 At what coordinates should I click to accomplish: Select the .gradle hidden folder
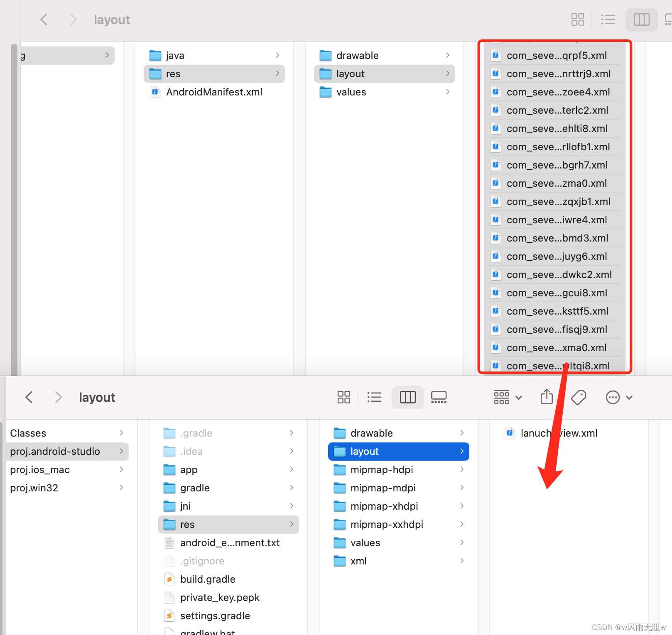point(228,433)
